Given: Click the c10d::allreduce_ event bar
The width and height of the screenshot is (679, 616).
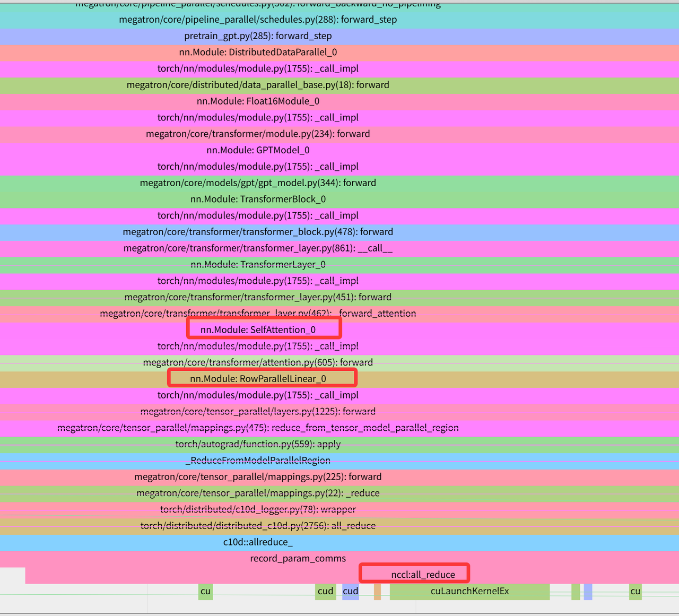Looking at the screenshot, I should tap(258, 542).
